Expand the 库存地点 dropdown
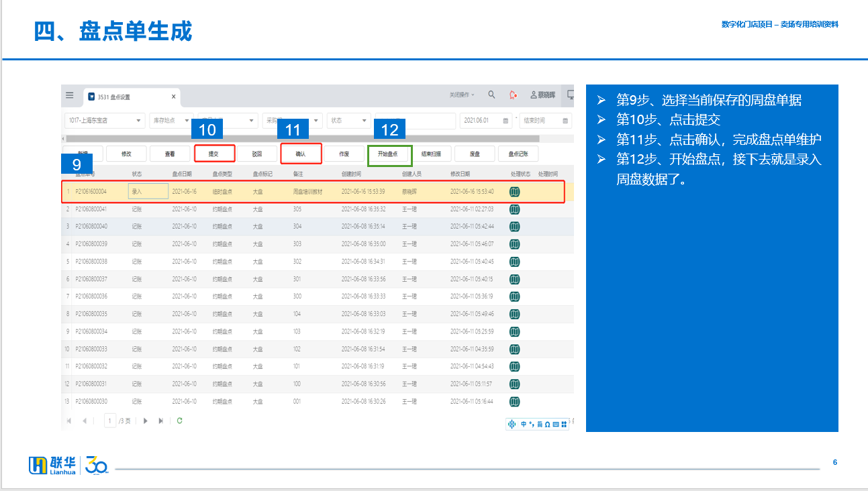This screenshot has height=491, width=868. [171, 121]
